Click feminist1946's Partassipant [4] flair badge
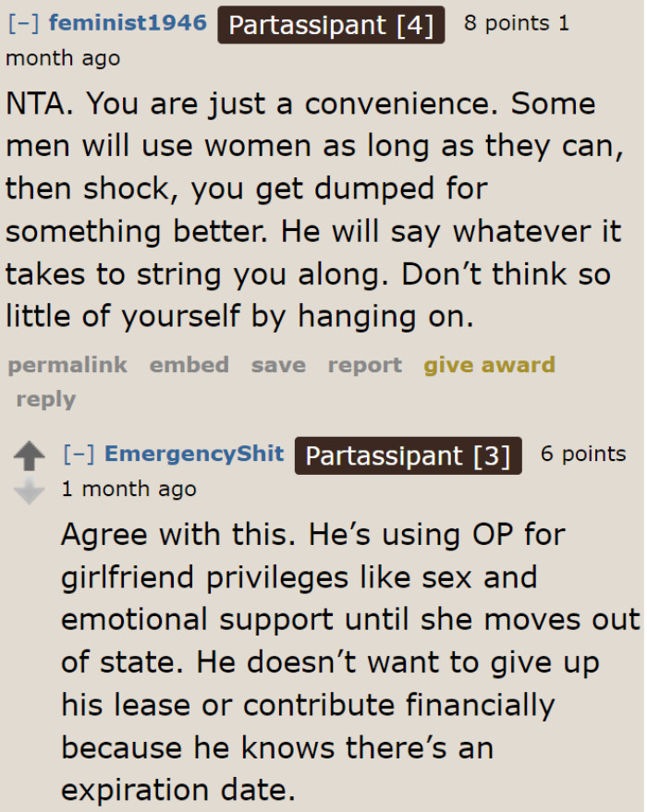The image size is (647, 812). click(331, 25)
